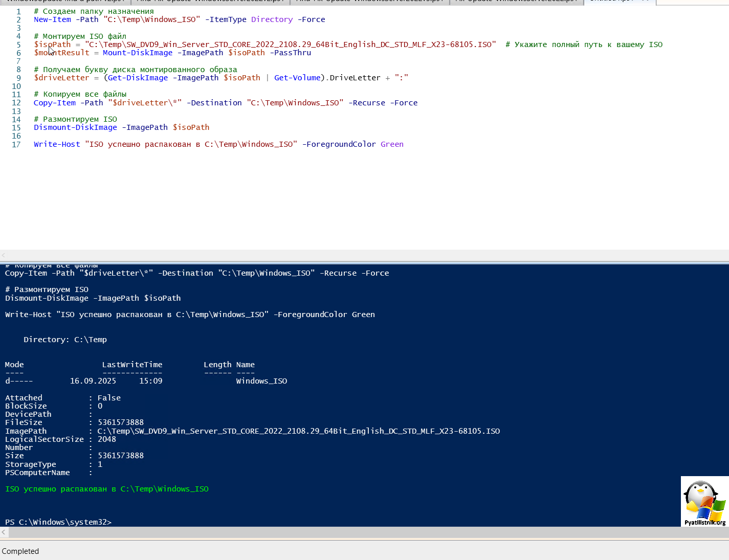
Task: Click the Pyatilistnik.org penguin logo
Action: (x=704, y=501)
